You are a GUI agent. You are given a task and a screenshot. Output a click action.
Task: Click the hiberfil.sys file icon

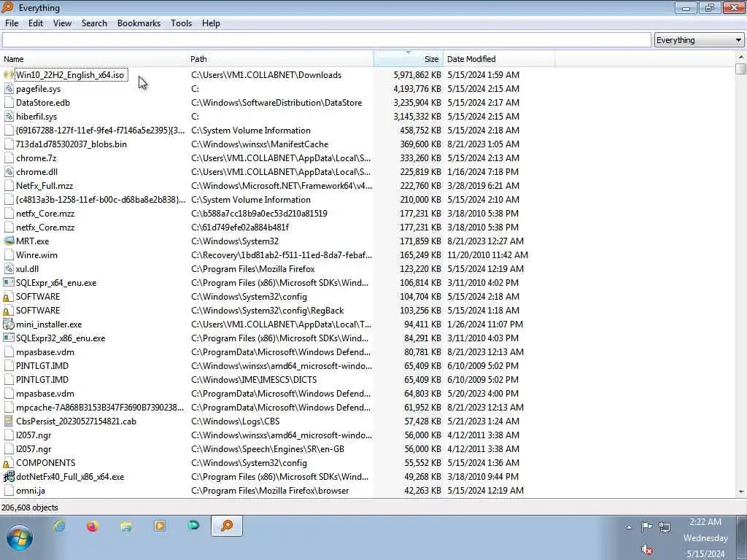pyautogui.click(x=9, y=116)
